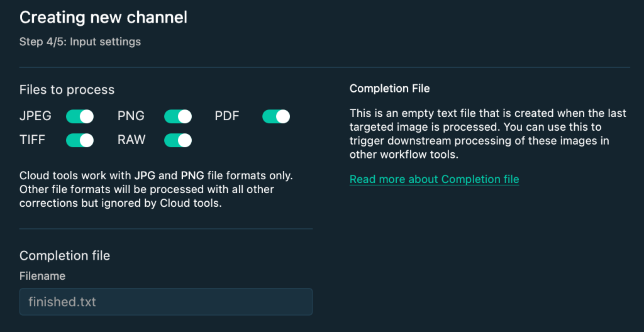
Task: Turn off the PDF processing switch
Action: (x=276, y=116)
